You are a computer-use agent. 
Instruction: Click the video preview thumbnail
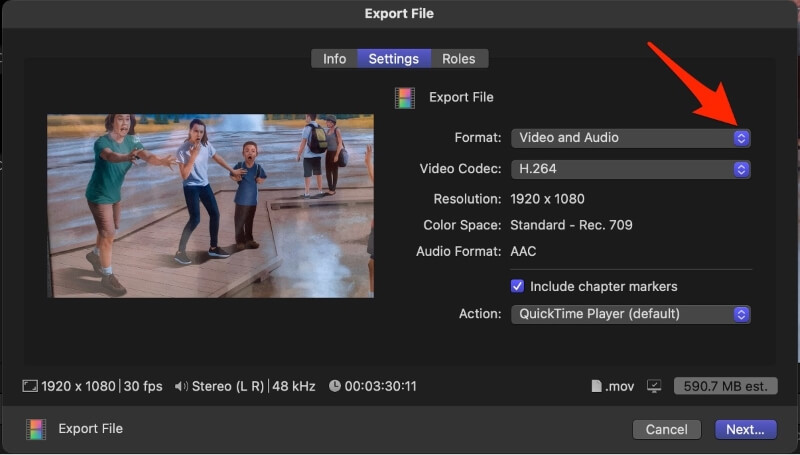[210, 206]
